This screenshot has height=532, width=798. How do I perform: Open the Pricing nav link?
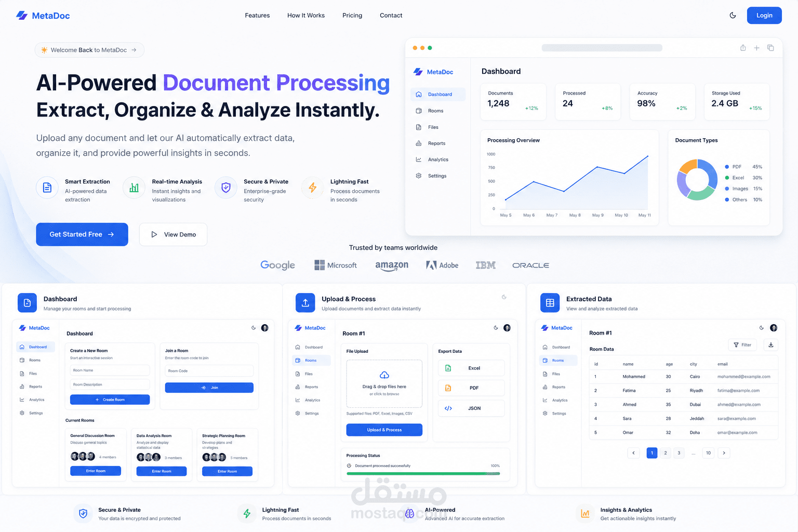click(352, 16)
